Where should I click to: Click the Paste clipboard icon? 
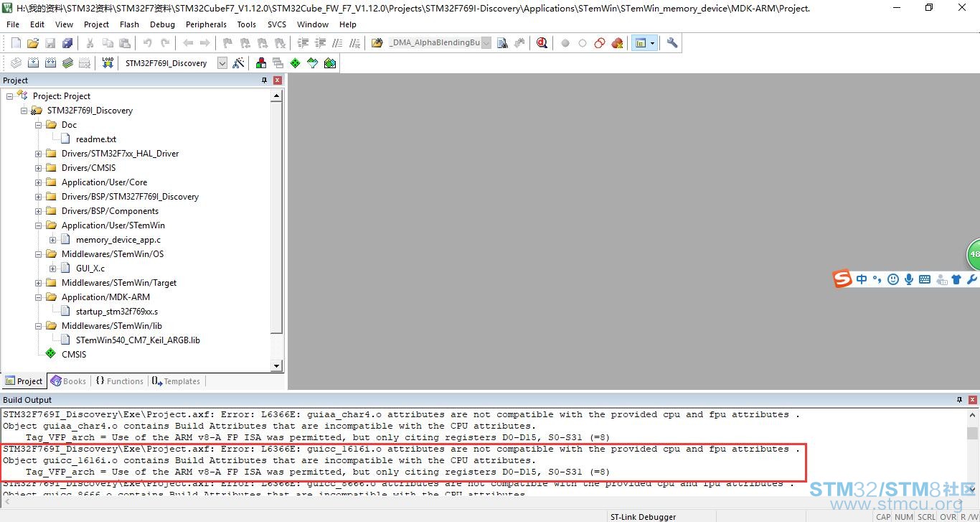(x=125, y=43)
